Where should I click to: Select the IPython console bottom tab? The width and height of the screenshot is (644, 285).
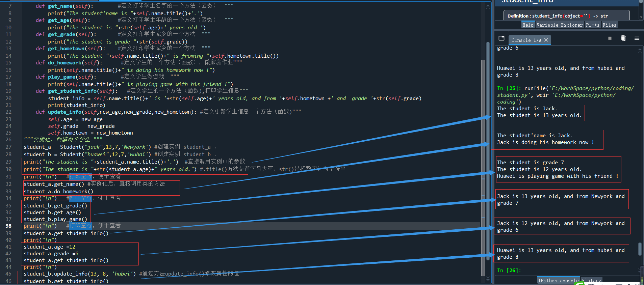tap(558, 281)
